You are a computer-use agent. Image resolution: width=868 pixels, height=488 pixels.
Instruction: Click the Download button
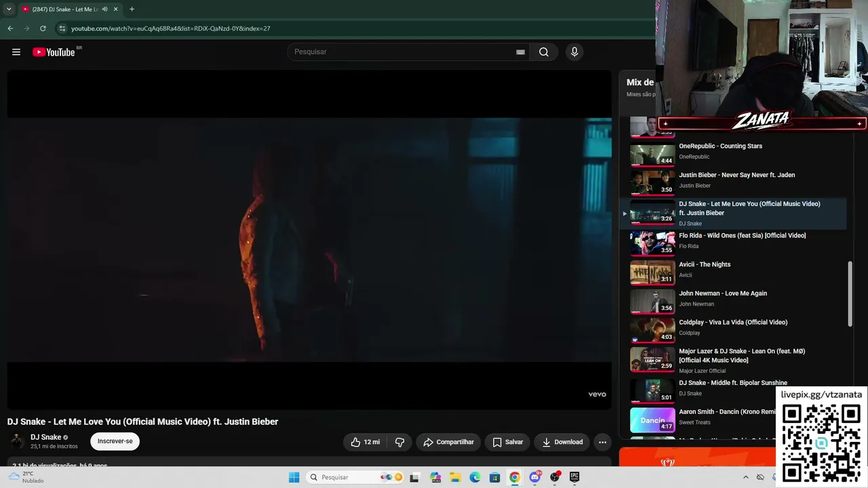point(561,442)
